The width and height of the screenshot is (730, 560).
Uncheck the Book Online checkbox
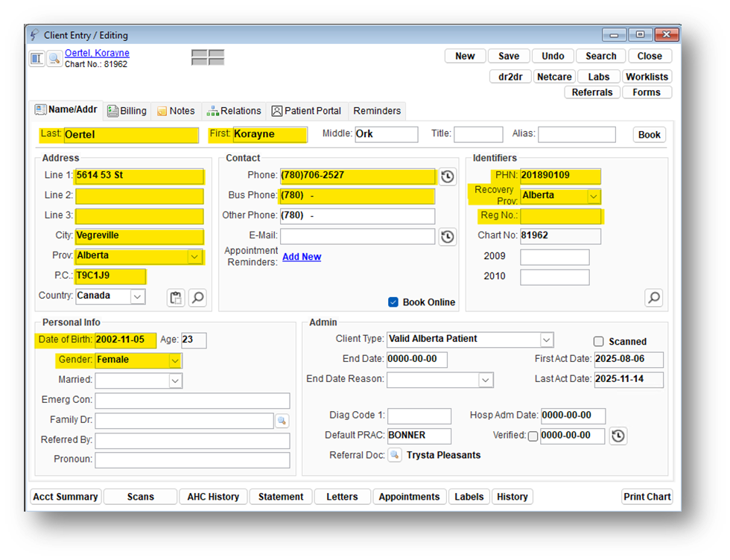click(393, 302)
